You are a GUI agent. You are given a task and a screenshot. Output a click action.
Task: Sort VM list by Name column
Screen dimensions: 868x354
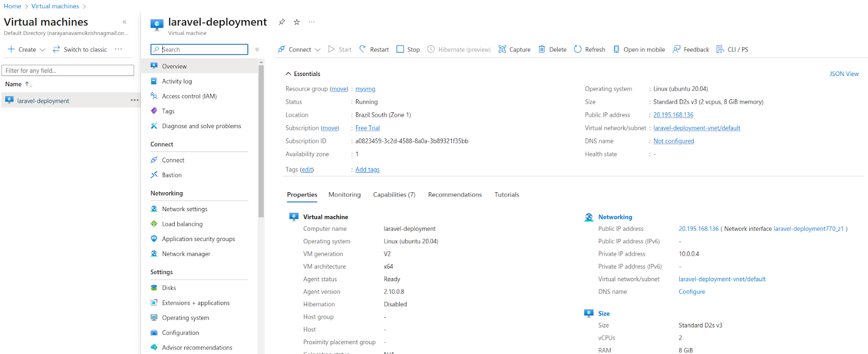coord(18,84)
